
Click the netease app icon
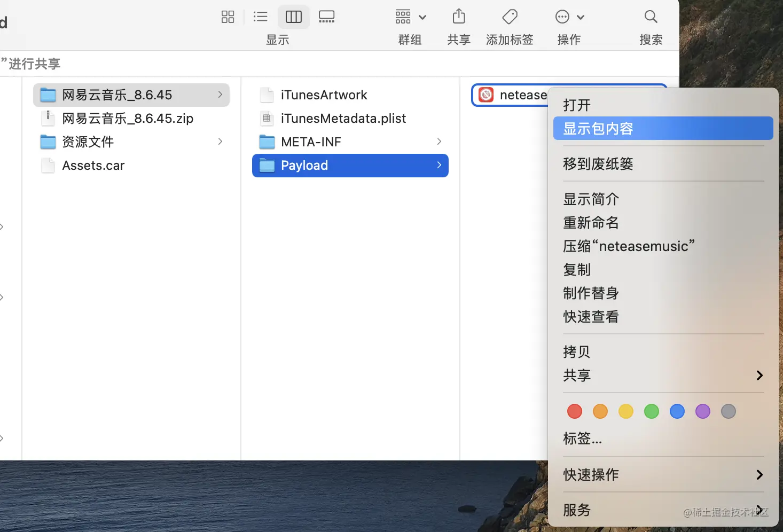point(486,95)
